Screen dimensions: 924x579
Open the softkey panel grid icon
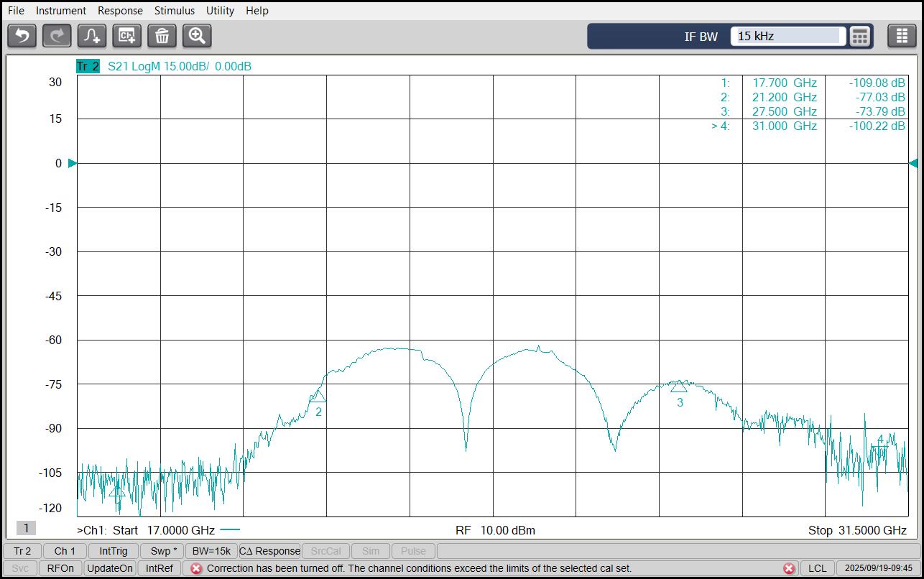pyautogui.click(x=902, y=36)
